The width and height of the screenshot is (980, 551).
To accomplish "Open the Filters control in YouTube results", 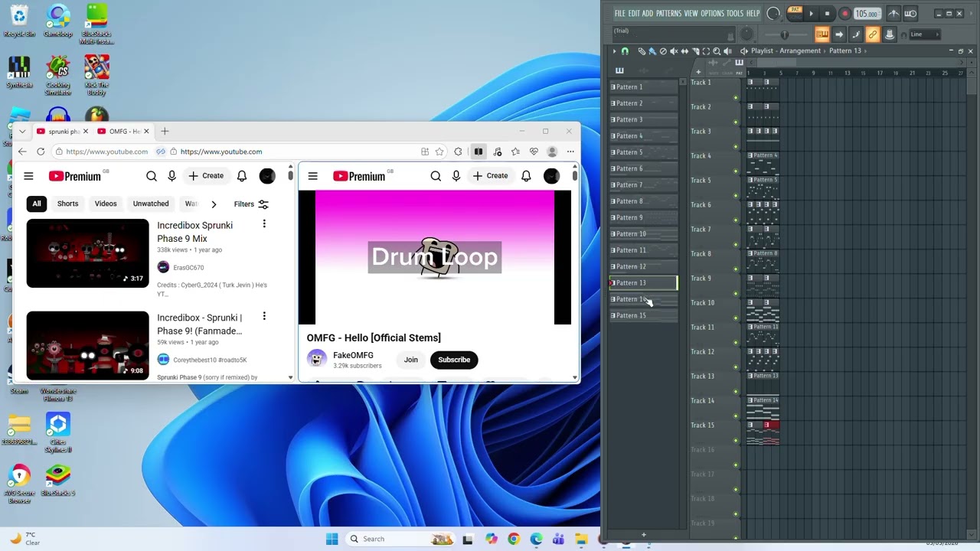I will (x=251, y=204).
